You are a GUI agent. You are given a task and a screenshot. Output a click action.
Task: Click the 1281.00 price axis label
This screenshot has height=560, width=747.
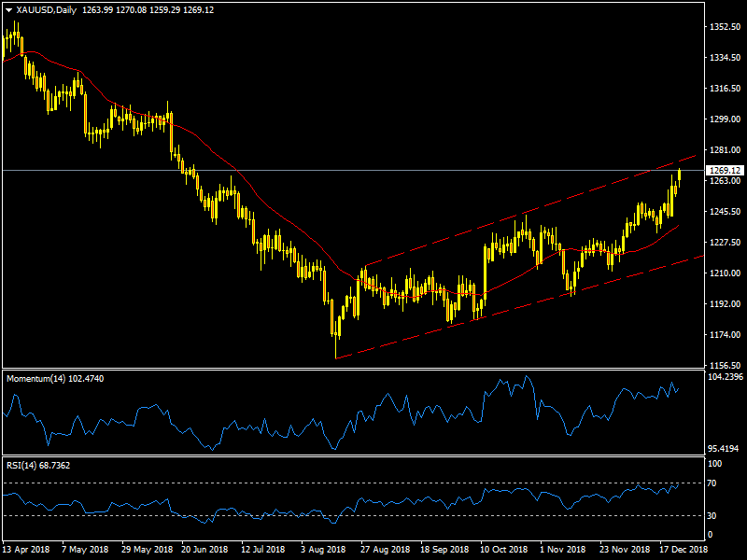point(724,150)
